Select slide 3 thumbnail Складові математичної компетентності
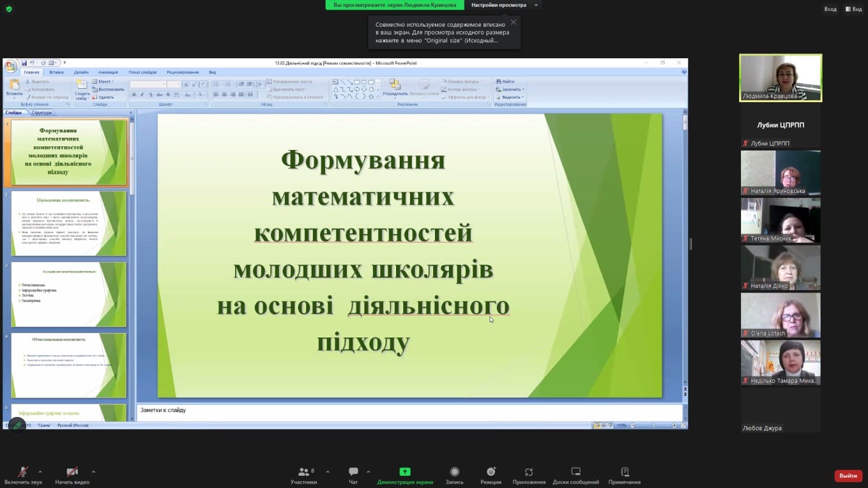 tap(69, 294)
